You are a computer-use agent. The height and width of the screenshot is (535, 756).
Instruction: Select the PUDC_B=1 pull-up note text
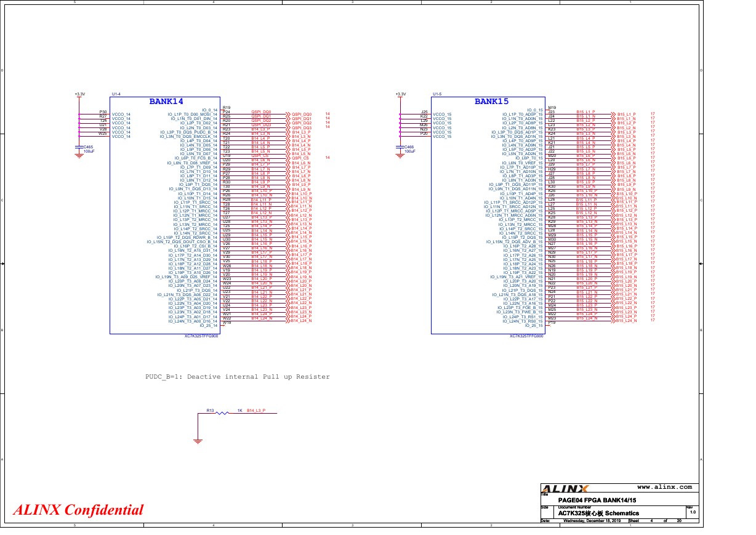(238, 376)
